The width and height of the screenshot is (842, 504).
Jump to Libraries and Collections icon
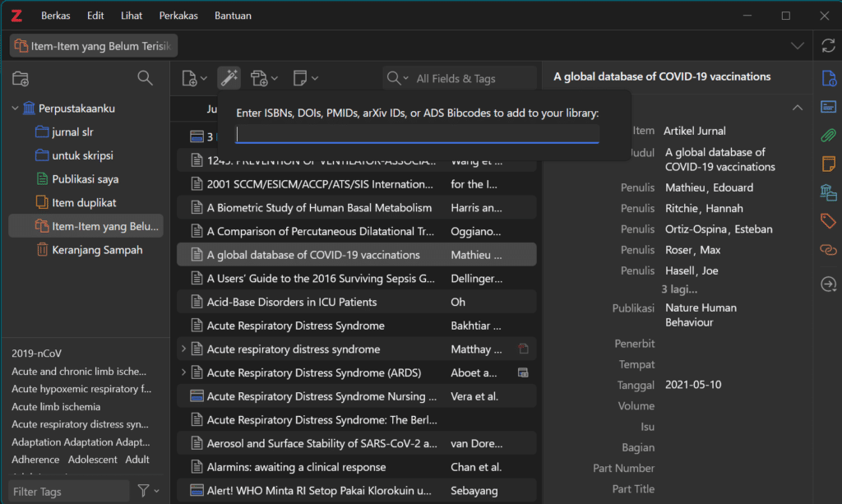(829, 192)
